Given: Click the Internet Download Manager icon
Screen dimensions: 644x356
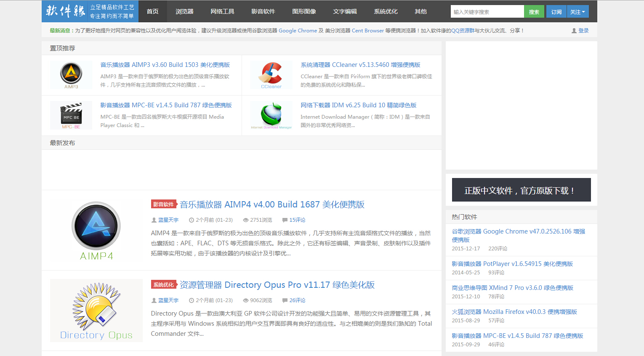Looking at the screenshot, I should tap(271, 114).
